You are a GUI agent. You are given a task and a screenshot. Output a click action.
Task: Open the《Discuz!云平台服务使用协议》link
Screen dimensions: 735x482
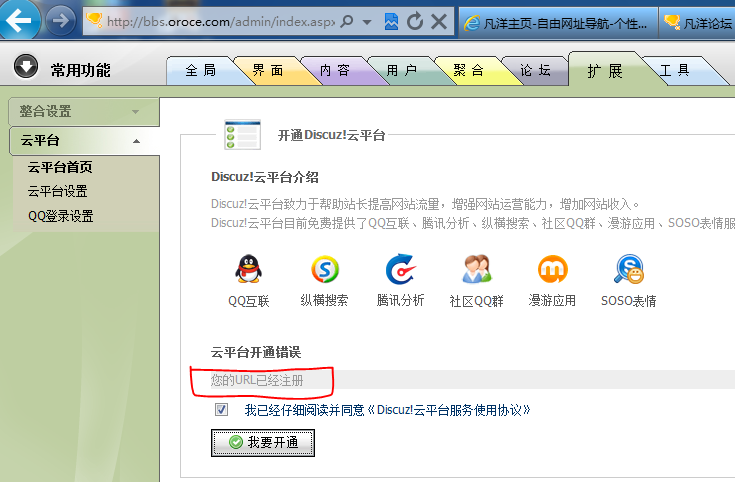click(x=449, y=410)
